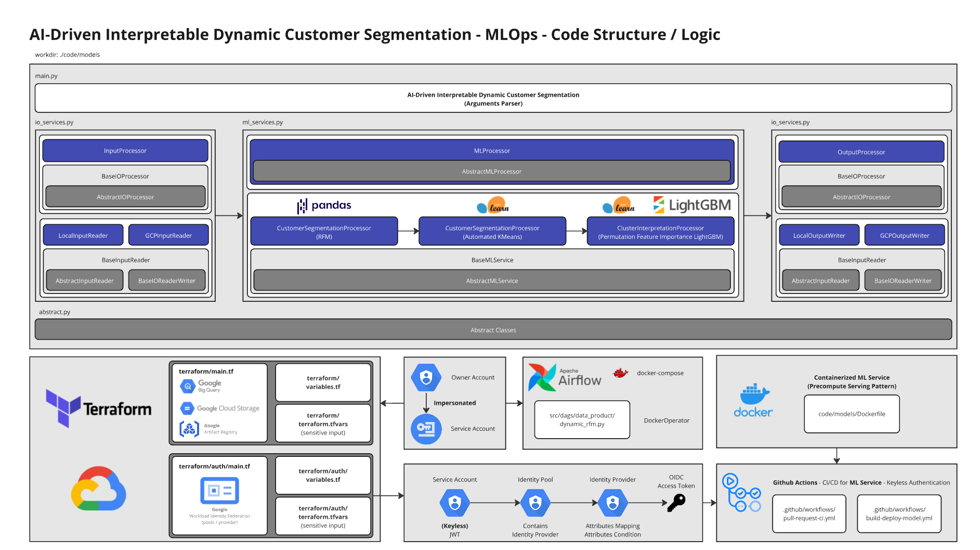This screenshot has height=550, width=980.
Task: Click the pandas logo
Action: click(x=324, y=206)
